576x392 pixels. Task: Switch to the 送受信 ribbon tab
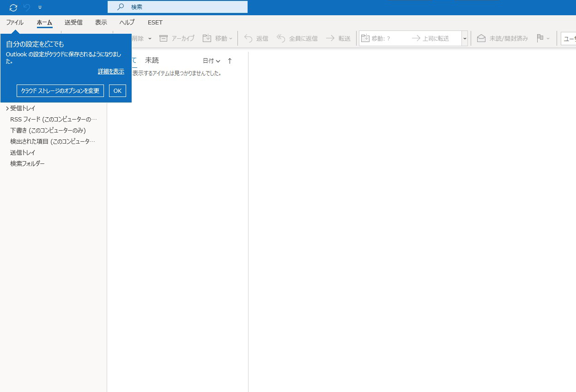[73, 22]
